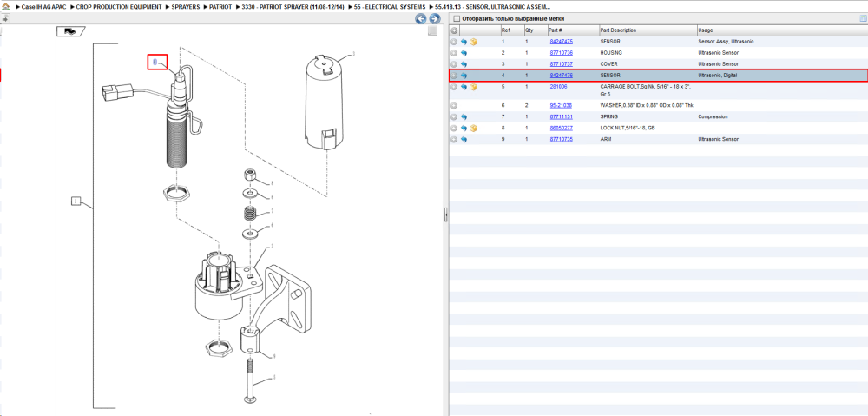Click blue arrows icon for part 84247476
Image resolution: width=868 pixels, height=416 pixels.
pyautogui.click(x=464, y=76)
